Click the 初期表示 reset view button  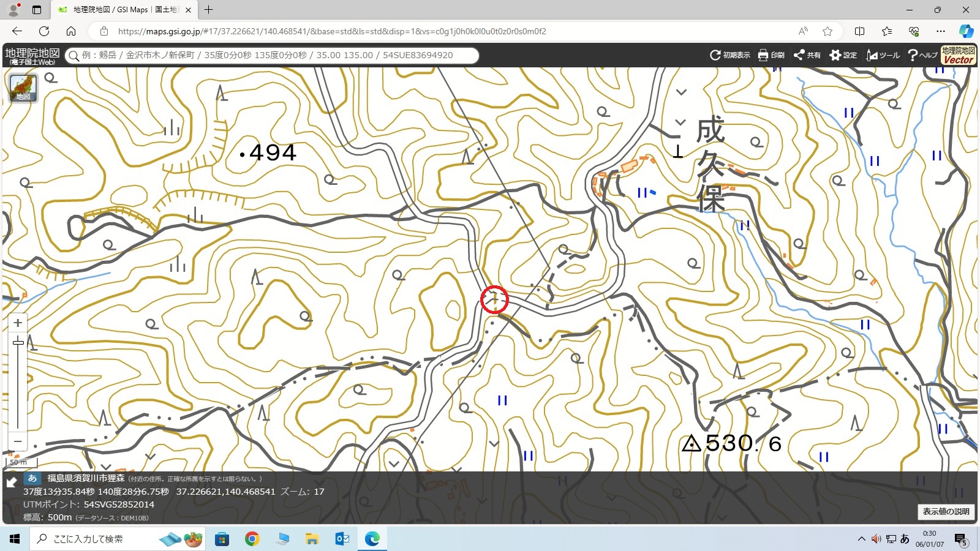729,55
